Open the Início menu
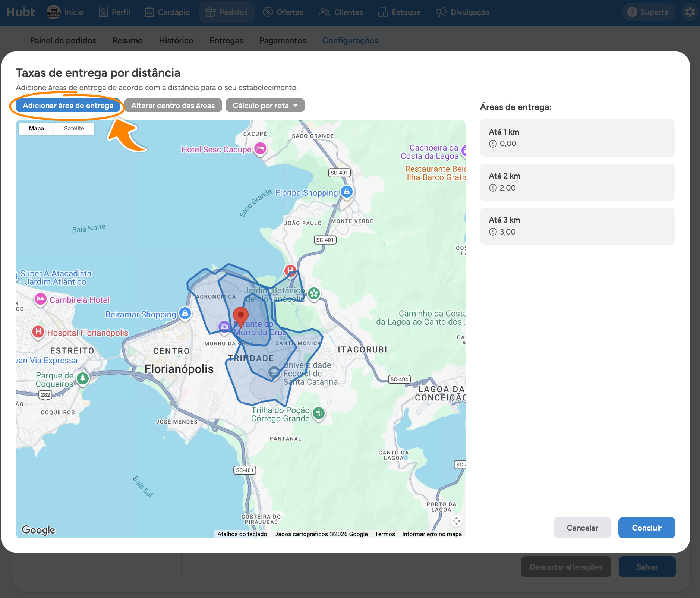This screenshot has height=598, width=700. coord(65,12)
